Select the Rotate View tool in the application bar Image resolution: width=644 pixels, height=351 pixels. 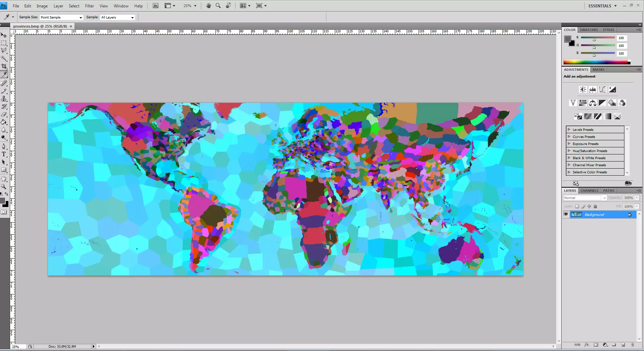[229, 6]
